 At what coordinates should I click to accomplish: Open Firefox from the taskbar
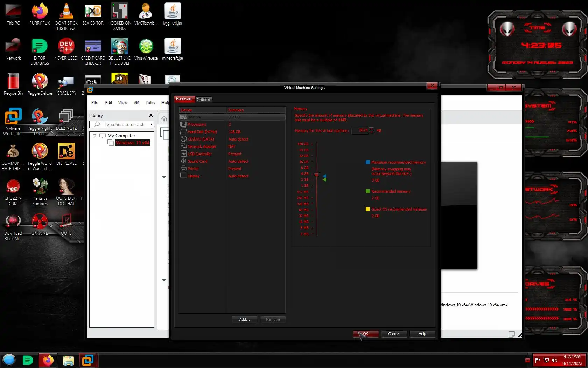48,360
